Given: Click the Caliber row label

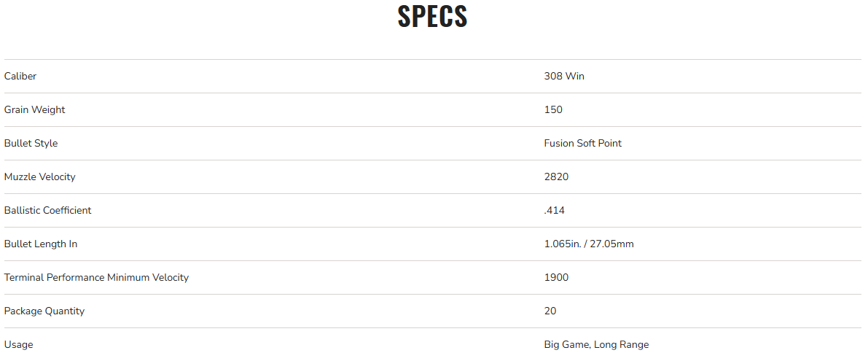Looking at the screenshot, I should click(20, 76).
